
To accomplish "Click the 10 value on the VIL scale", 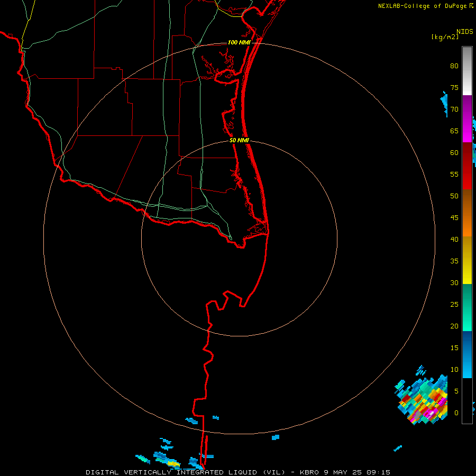I will click(454, 370).
